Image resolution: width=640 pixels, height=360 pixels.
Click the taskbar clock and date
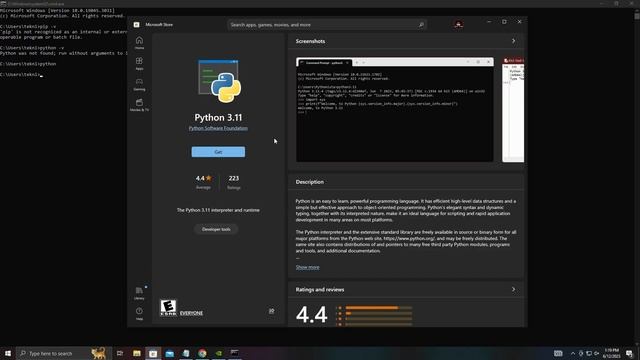pos(611,353)
